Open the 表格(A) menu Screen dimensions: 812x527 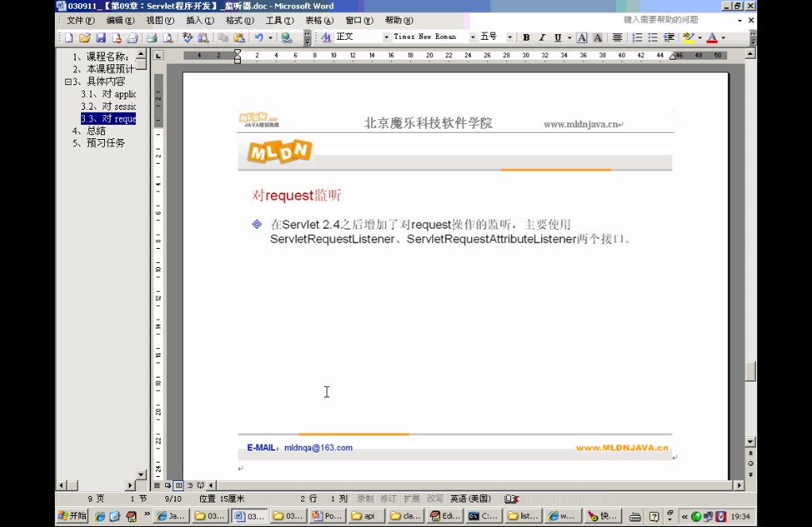(x=319, y=20)
